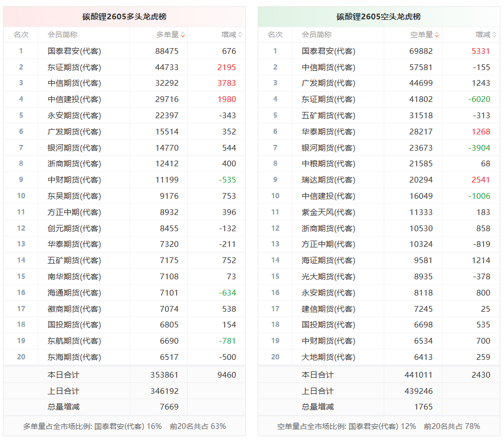Select 五矿期货(代客) in short table
504x442 pixels.
tap(328, 116)
